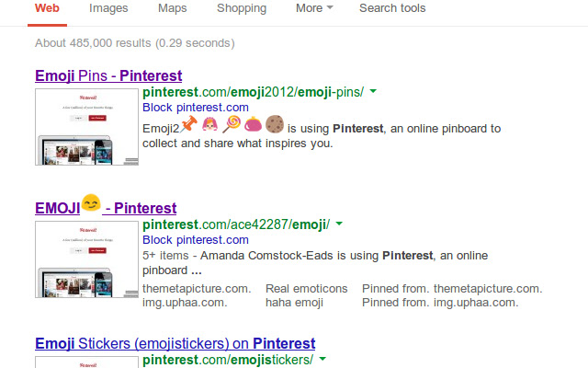Click the lollipop emoji in first snippet
Image resolution: width=588 pixels, height=368 pixels.
pos(232,123)
